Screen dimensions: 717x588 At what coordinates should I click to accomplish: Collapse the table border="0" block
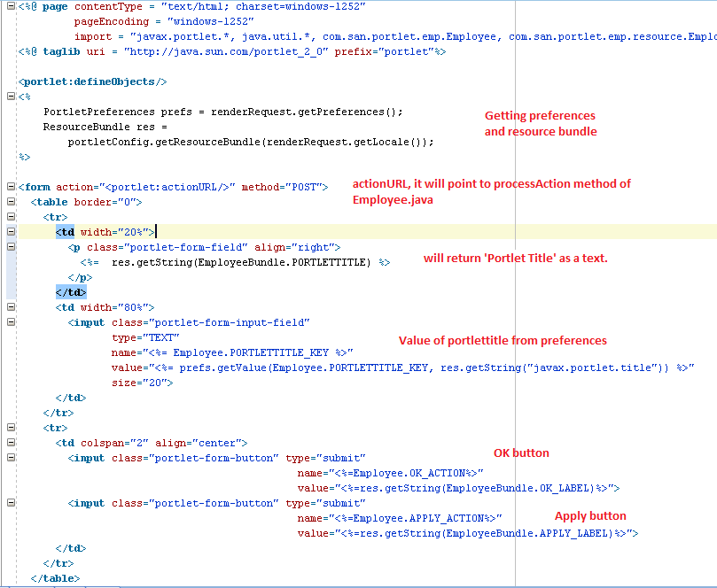[10, 202]
